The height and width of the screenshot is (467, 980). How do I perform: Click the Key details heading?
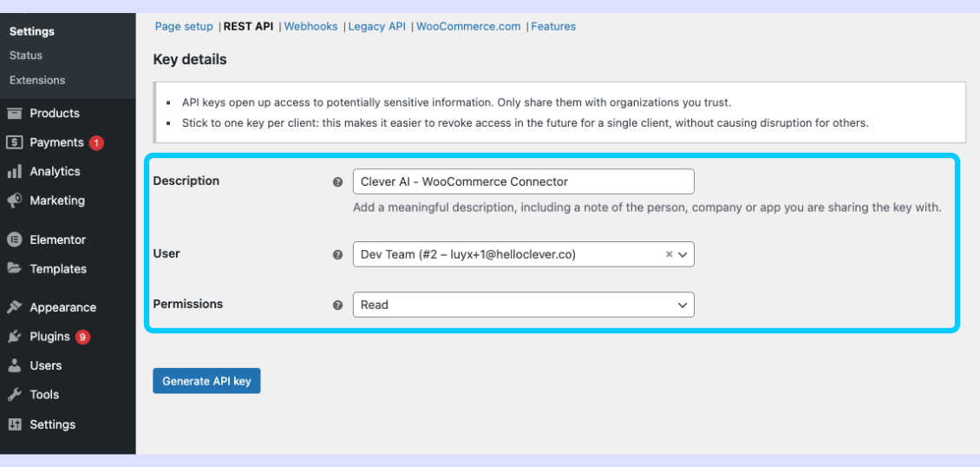189,60
